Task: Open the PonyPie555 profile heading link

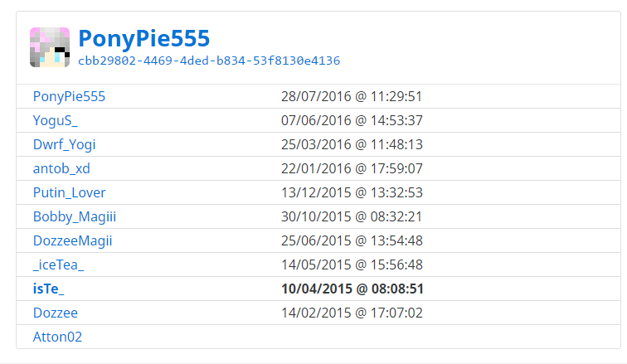Action: click(x=144, y=38)
